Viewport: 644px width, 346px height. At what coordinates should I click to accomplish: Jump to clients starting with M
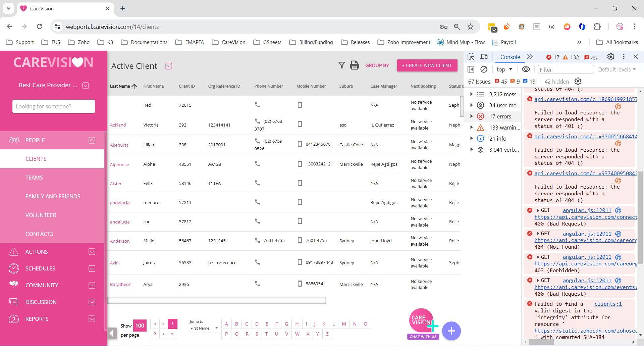click(x=344, y=324)
